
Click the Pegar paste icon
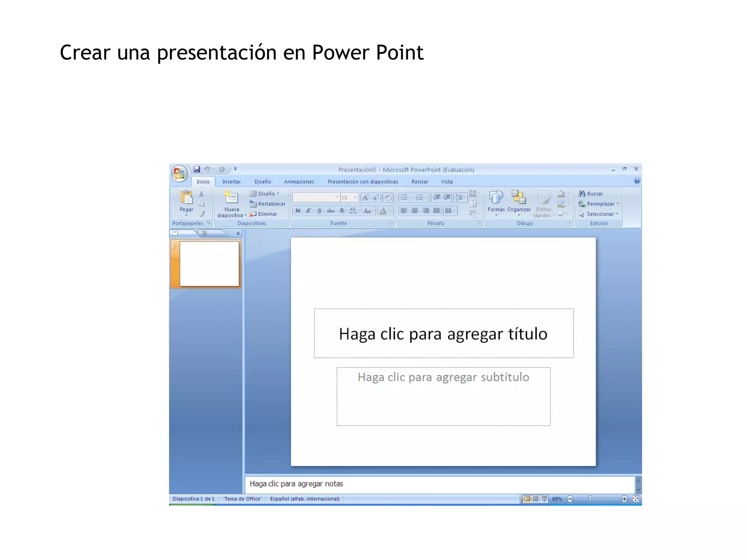pos(186,198)
